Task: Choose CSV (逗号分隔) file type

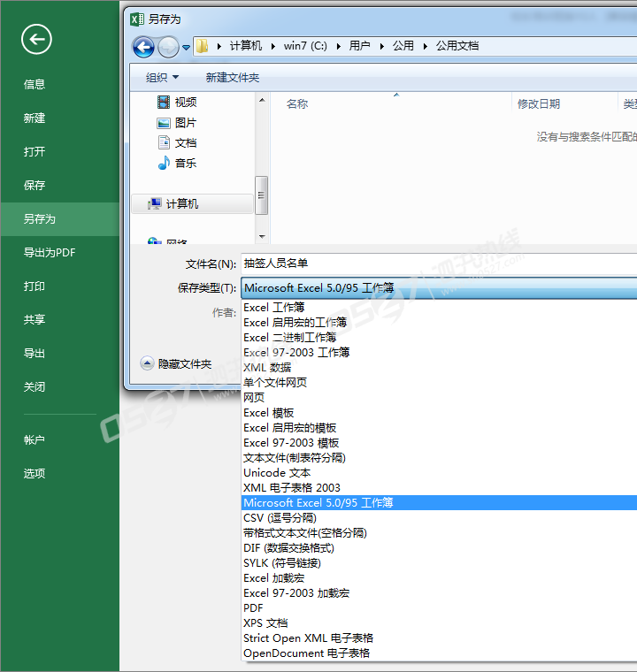Action: coord(280,518)
